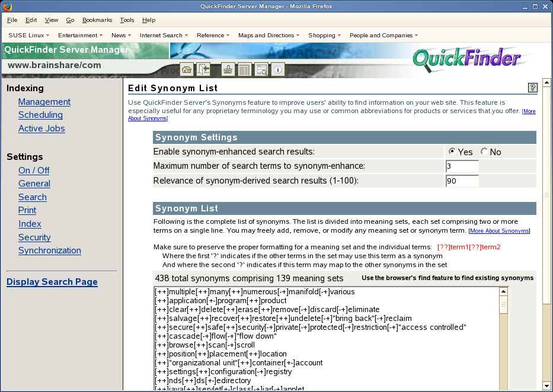The width and height of the screenshot is (553, 392).
Task: Click the www.brainshare/com site name
Action: (55, 65)
